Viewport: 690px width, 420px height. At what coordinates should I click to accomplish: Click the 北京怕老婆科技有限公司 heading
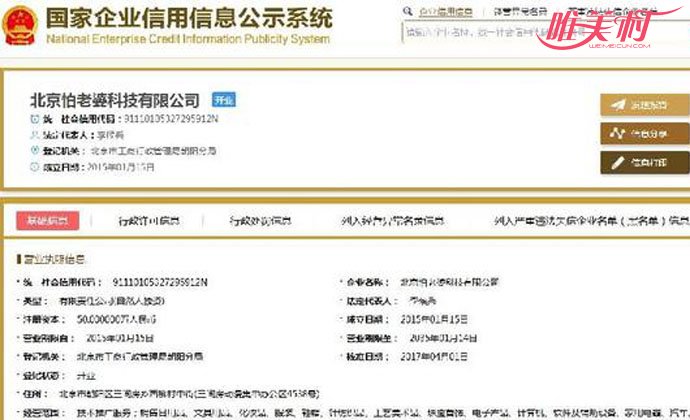115,100
